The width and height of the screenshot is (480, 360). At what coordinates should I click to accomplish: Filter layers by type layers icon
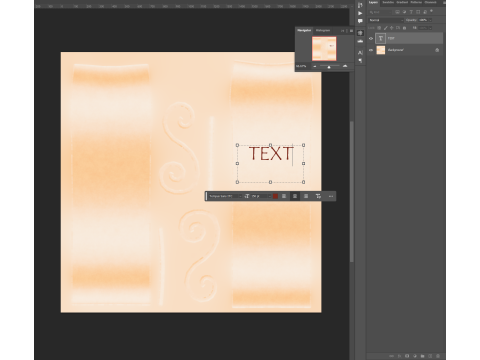point(411,12)
